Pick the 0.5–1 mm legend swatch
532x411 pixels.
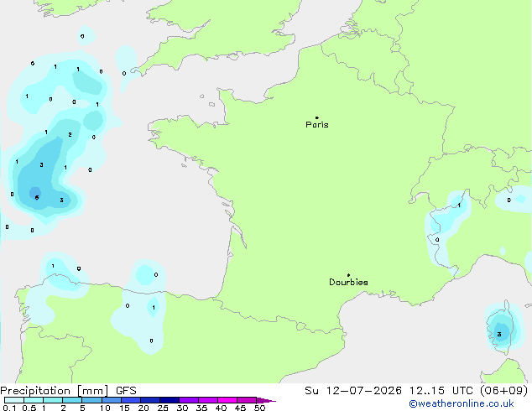point(34,400)
